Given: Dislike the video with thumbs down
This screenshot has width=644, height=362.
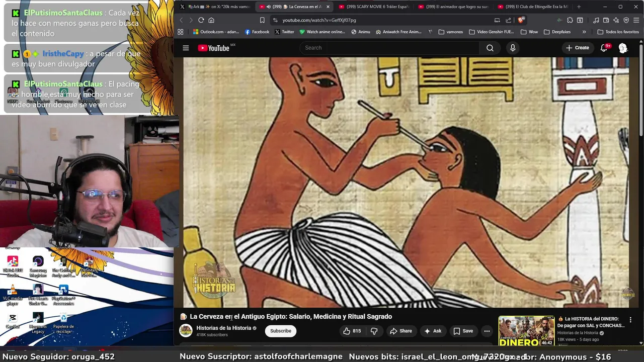Looking at the screenshot, I should (x=374, y=331).
